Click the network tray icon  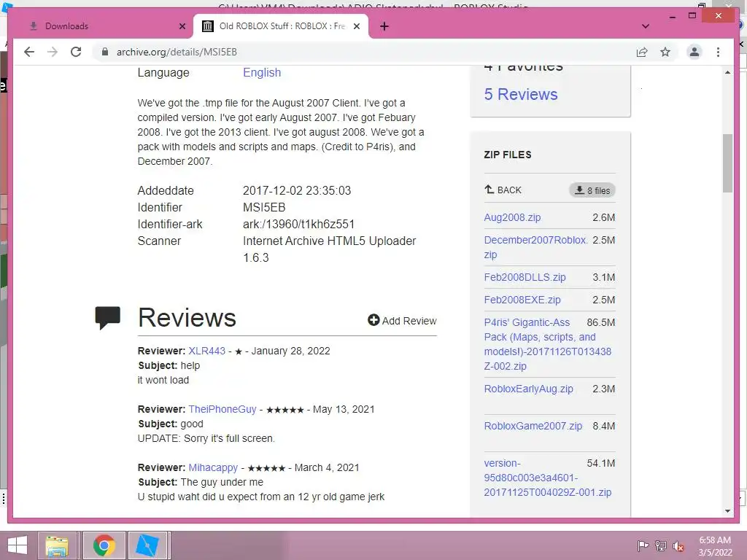coord(661,545)
